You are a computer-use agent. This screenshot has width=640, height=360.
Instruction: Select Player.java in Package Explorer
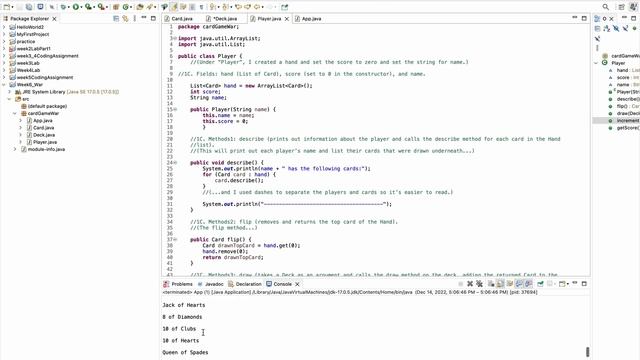tap(45, 142)
